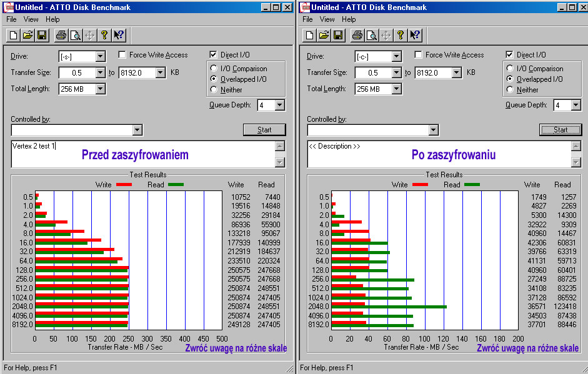Screen dimensions: 588x374
Task: Click description scrollbar up arrow, left window
Action: [x=280, y=145]
